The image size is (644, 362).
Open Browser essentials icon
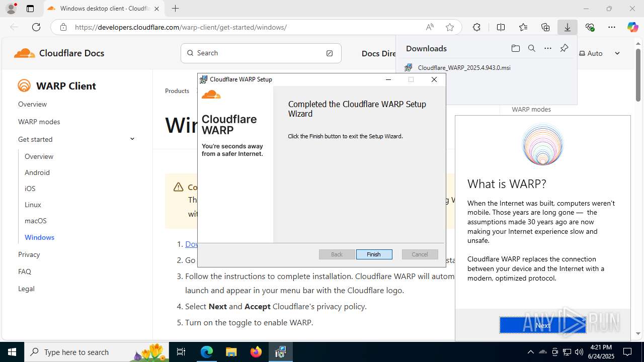590,27
